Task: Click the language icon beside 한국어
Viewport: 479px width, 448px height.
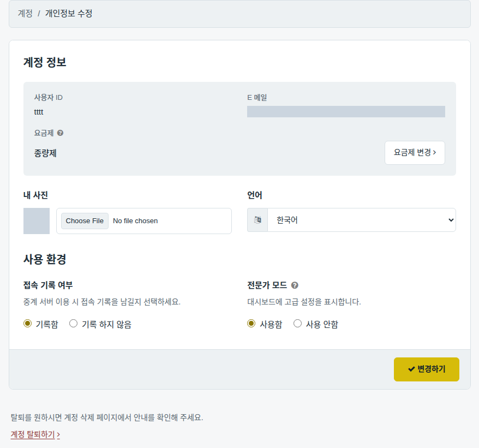Action: point(258,220)
